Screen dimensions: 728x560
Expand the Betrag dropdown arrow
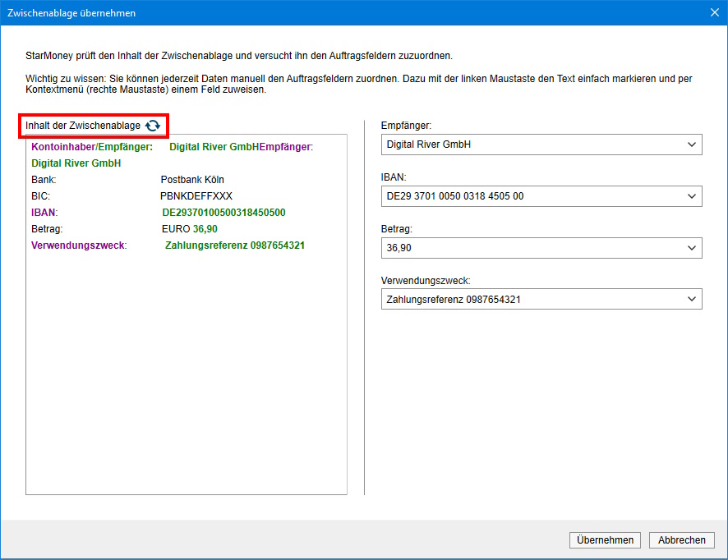pyautogui.click(x=691, y=248)
